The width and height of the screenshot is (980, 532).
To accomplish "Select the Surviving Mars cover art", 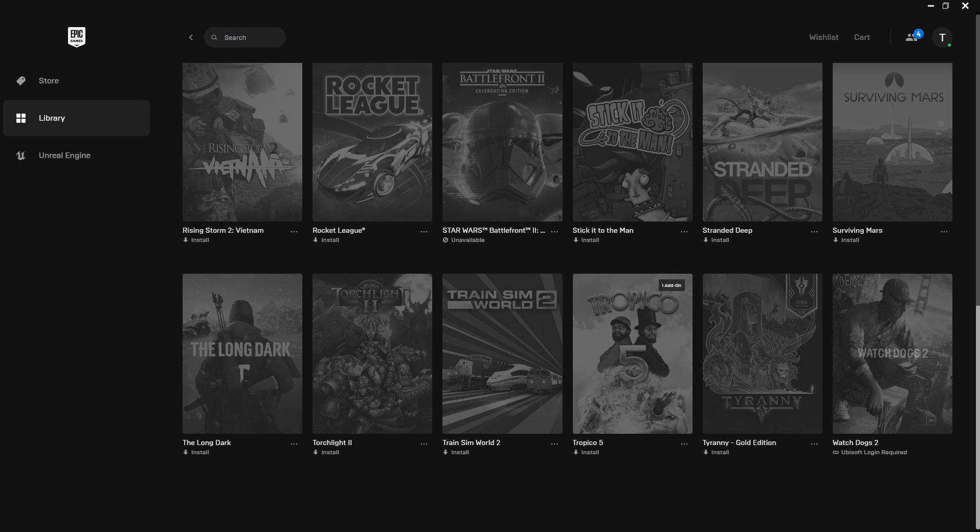I will (x=893, y=142).
